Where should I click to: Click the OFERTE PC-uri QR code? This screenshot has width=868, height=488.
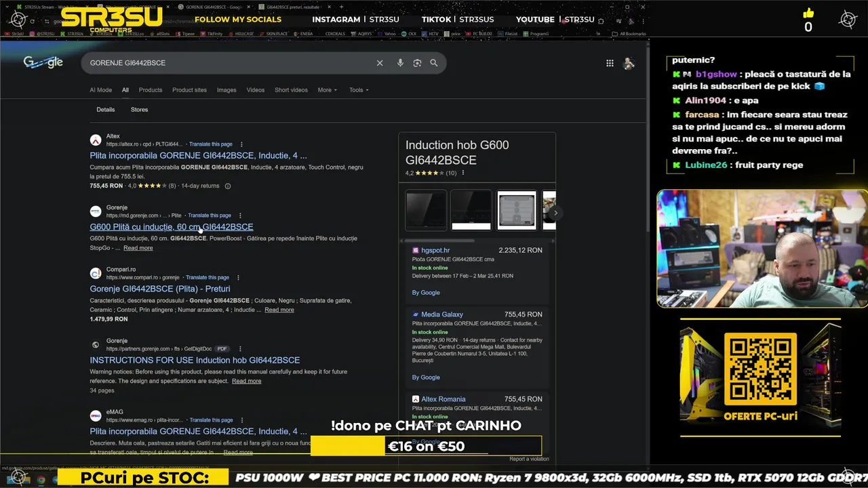tap(760, 369)
